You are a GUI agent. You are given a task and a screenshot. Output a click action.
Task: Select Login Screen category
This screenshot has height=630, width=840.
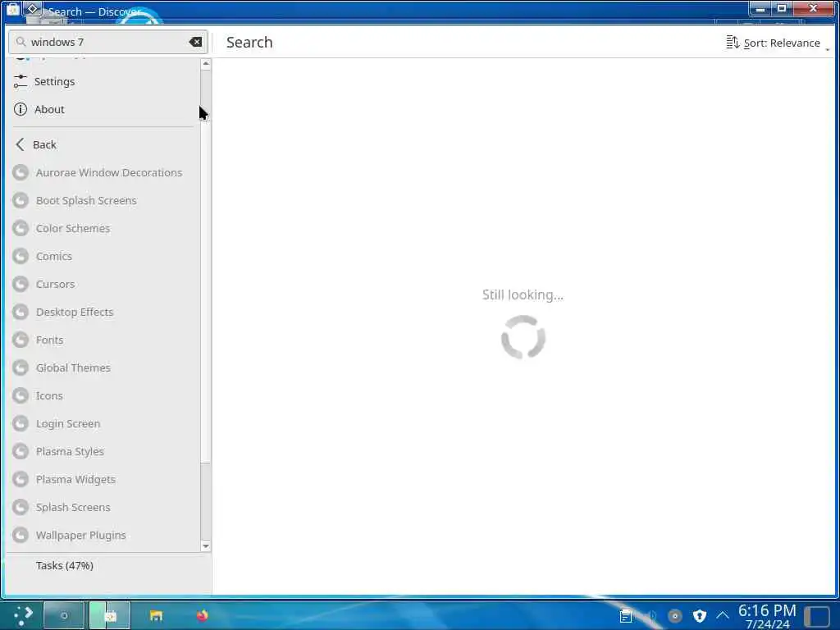(x=102, y=423)
